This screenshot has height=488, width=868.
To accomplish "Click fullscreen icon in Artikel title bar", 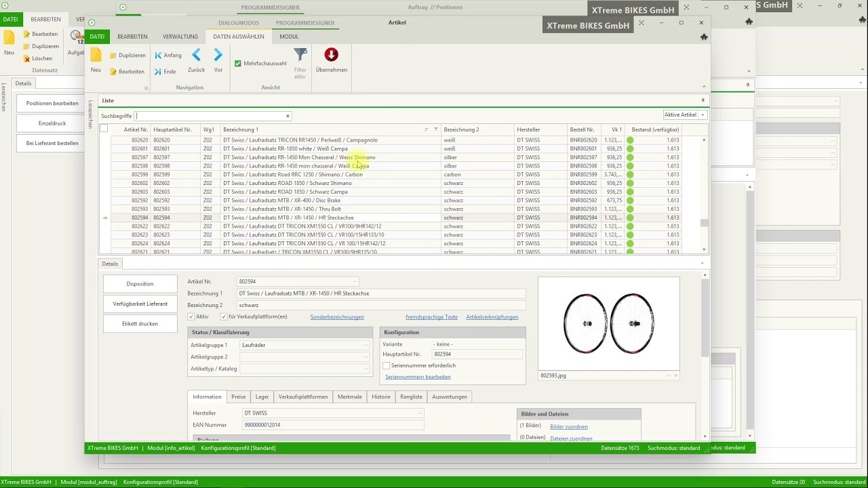I will click(x=642, y=22).
